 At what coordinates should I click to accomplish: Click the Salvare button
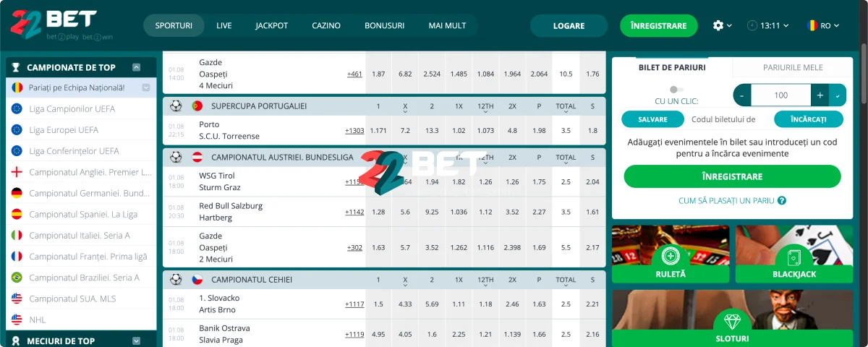click(653, 119)
